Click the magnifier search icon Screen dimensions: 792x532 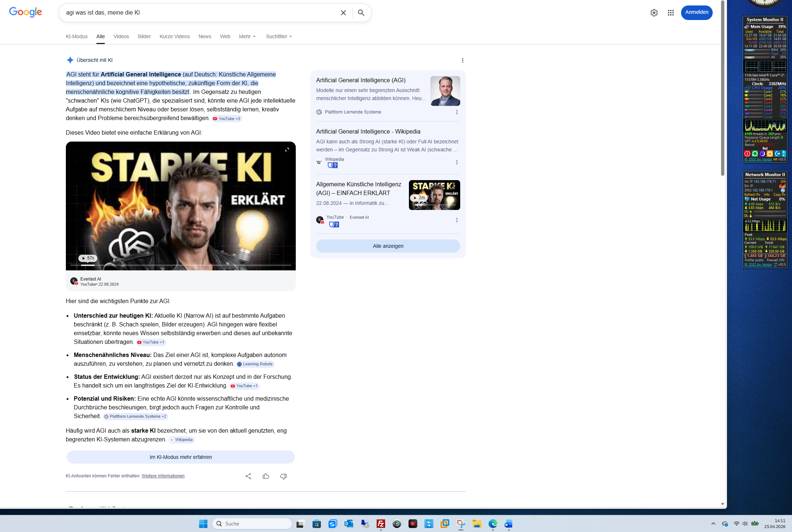point(361,13)
